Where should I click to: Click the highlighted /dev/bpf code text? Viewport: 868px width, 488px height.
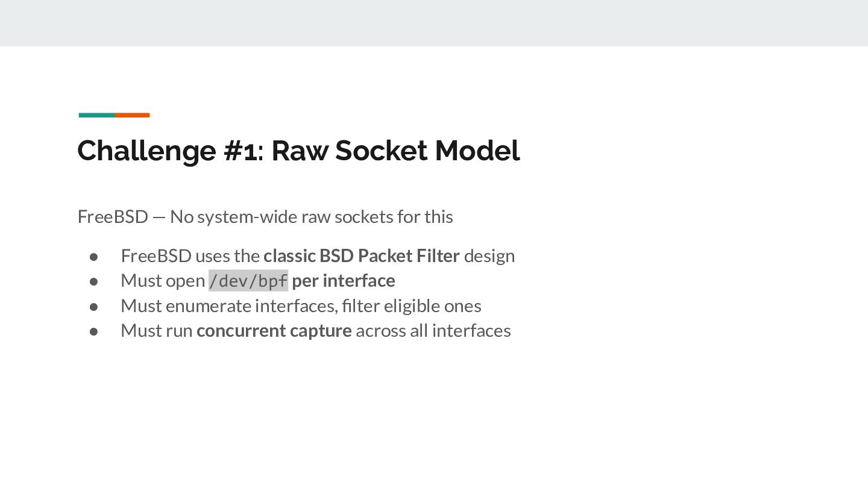pos(248,281)
